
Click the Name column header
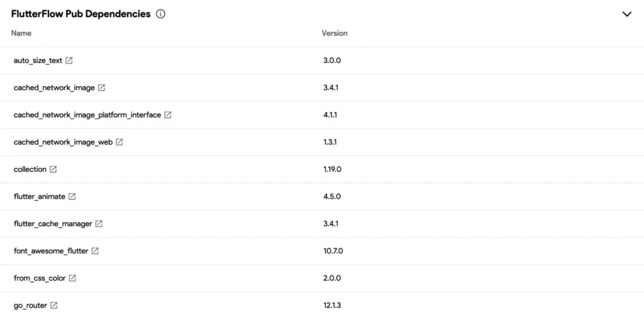tap(21, 33)
